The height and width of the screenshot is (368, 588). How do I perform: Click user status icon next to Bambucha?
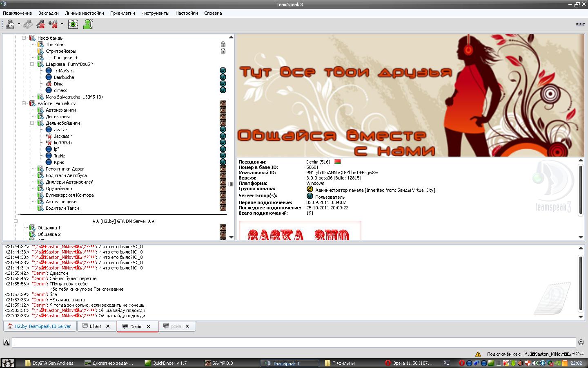click(x=49, y=77)
